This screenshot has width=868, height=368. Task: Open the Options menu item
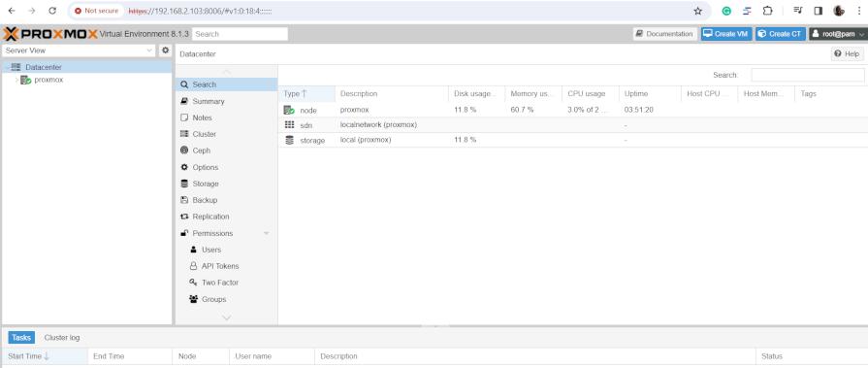click(x=226, y=167)
